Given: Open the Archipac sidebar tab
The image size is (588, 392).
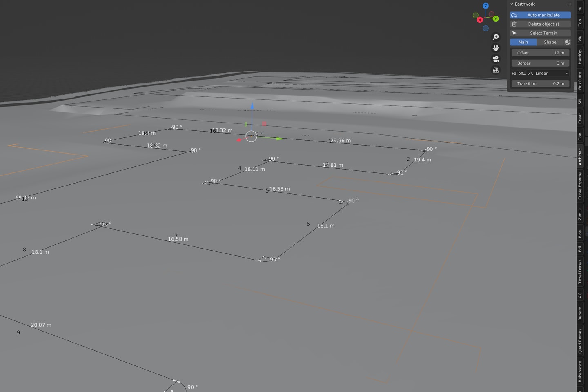Looking at the screenshot, I should coord(580,156).
